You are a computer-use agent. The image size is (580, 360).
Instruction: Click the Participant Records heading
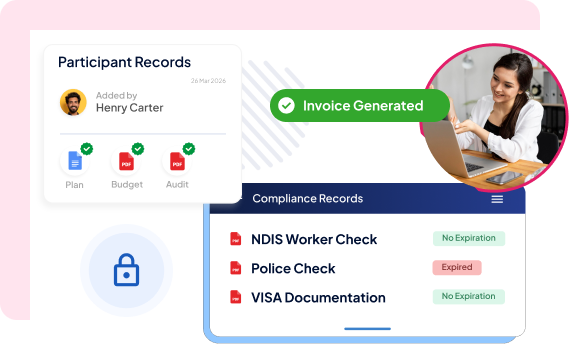click(124, 62)
